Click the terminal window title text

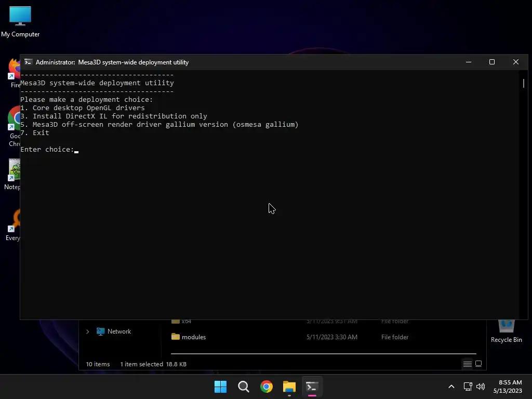point(112,62)
